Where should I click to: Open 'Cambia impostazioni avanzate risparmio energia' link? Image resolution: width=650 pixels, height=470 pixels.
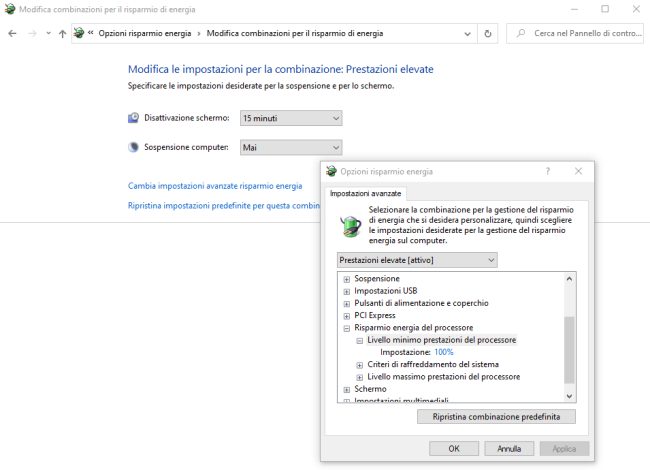coord(215,186)
